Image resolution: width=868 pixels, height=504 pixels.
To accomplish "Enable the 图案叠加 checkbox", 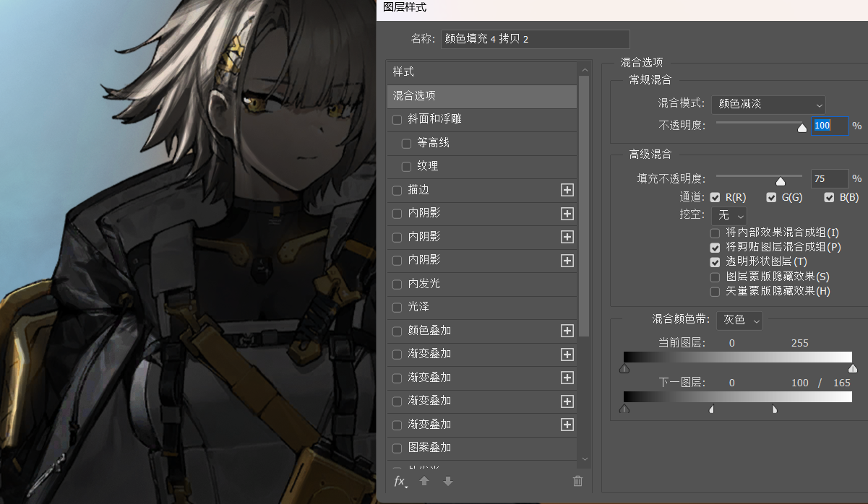I will coord(397,448).
